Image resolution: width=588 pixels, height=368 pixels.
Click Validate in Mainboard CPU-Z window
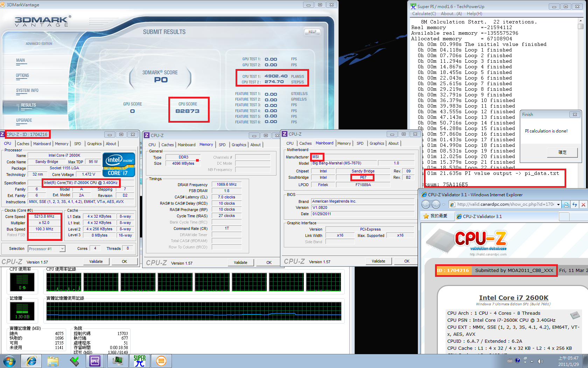378,261
